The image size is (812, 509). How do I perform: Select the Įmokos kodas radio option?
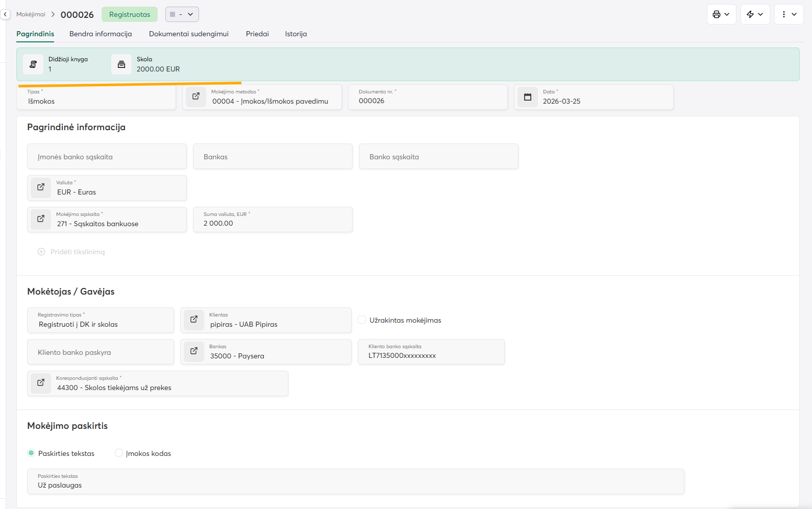coord(119,453)
